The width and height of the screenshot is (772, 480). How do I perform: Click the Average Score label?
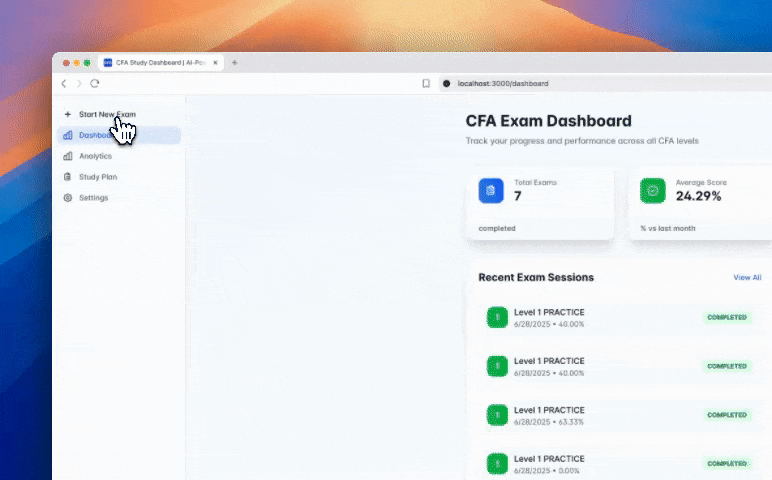pos(701,183)
